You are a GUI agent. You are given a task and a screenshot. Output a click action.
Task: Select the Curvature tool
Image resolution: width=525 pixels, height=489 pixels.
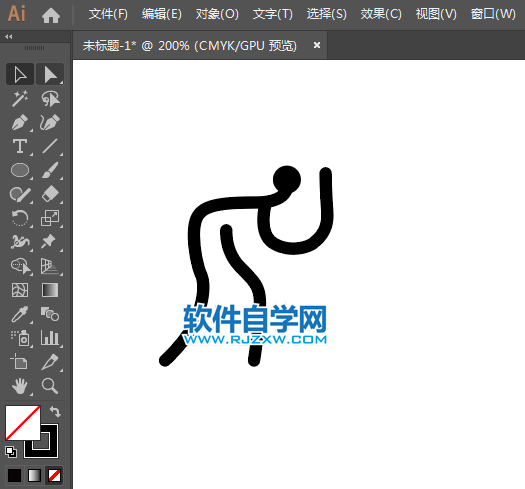50,122
